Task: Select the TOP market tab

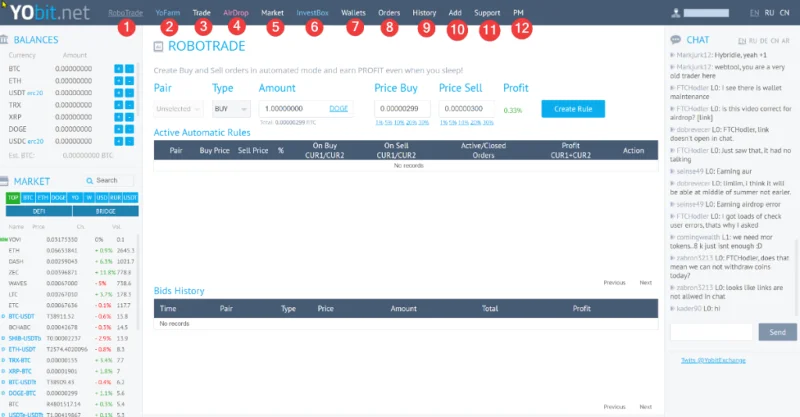Action: coord(13,198)
